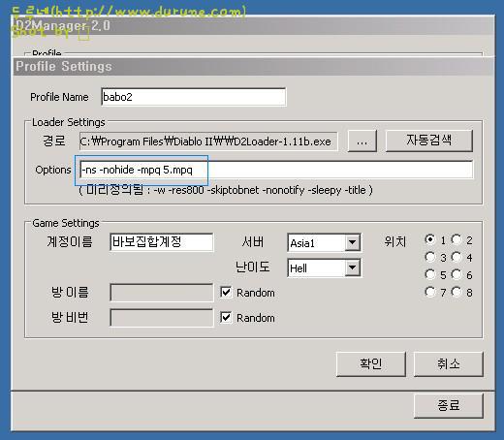
Task: Click the Game Settings group label
Action: (66, 223)
